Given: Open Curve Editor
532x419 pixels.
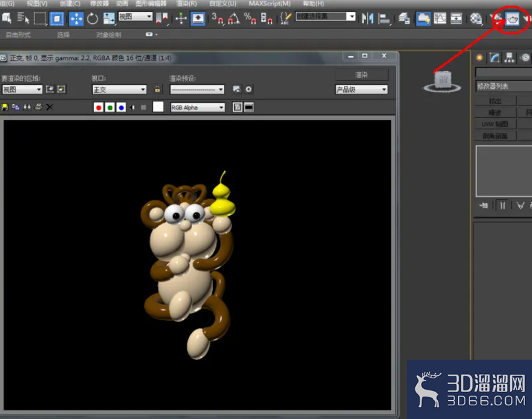Looking at the screenshot, I should [x=440, y=18].
